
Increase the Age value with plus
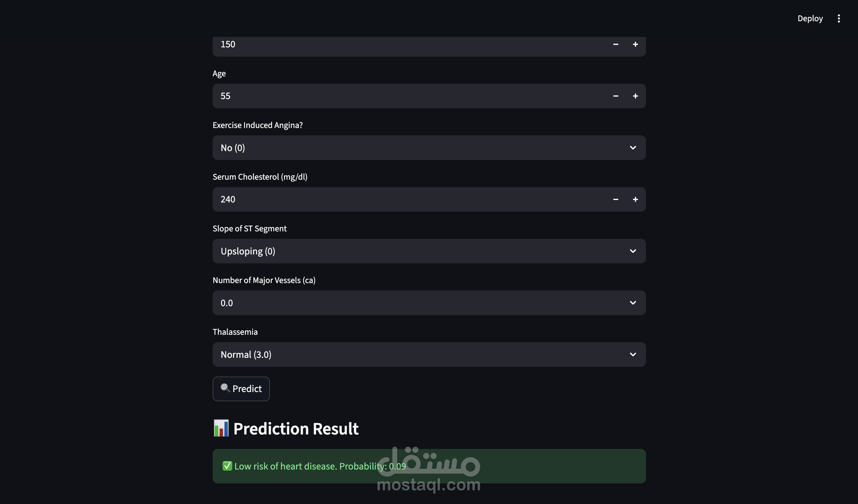[x=635, y=96]
